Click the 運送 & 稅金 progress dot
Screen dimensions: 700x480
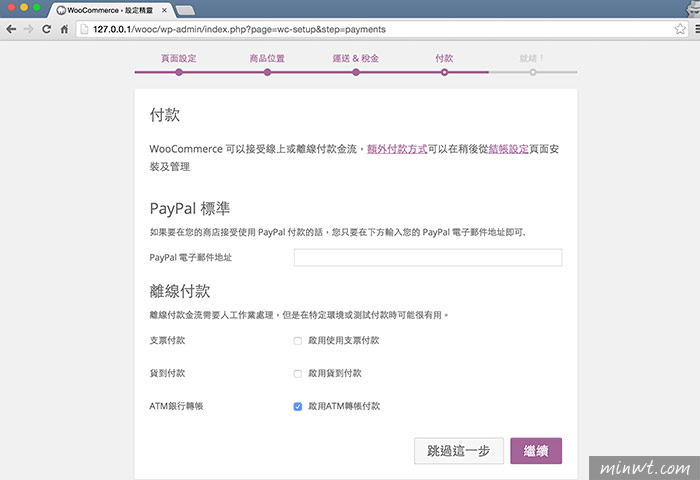pyautogui.click(x=356, y=72)
